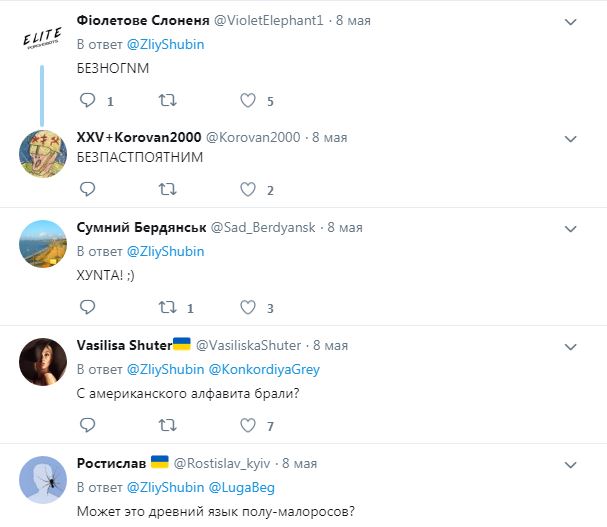The image size is (607, 527).
Task: View Vasilisa Shuter's profile picture
Action: [43, 361]
